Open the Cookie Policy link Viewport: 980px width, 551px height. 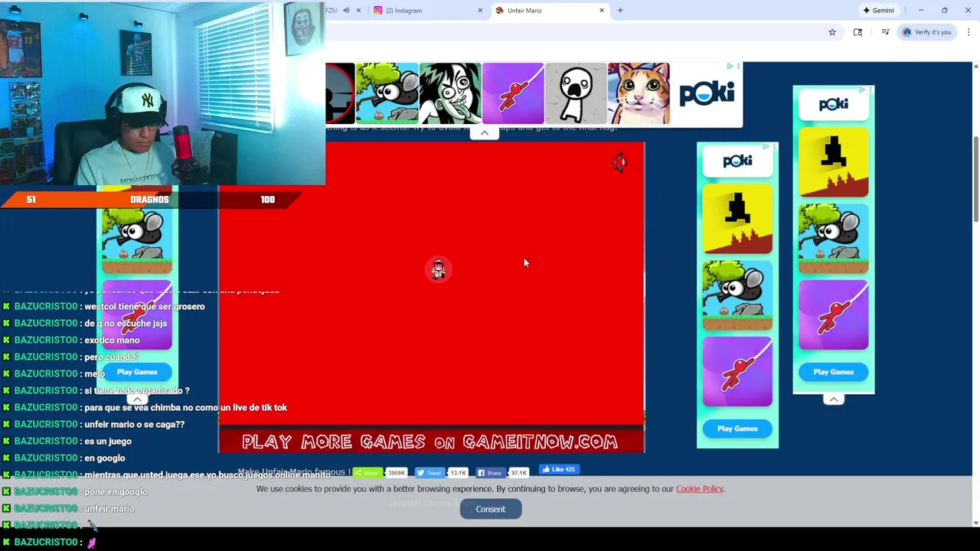[x=699, y=489]
